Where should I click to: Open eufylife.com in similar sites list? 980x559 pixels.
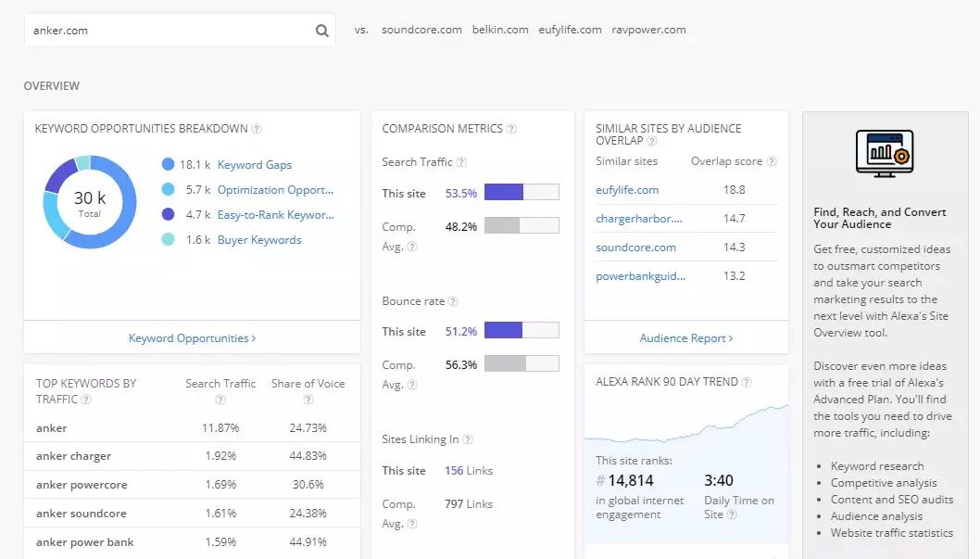(x=627, y=190)
